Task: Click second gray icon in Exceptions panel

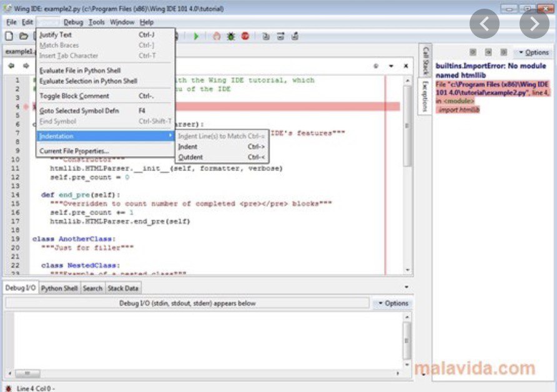Action: pyautogui.click(x=488, y=52)
